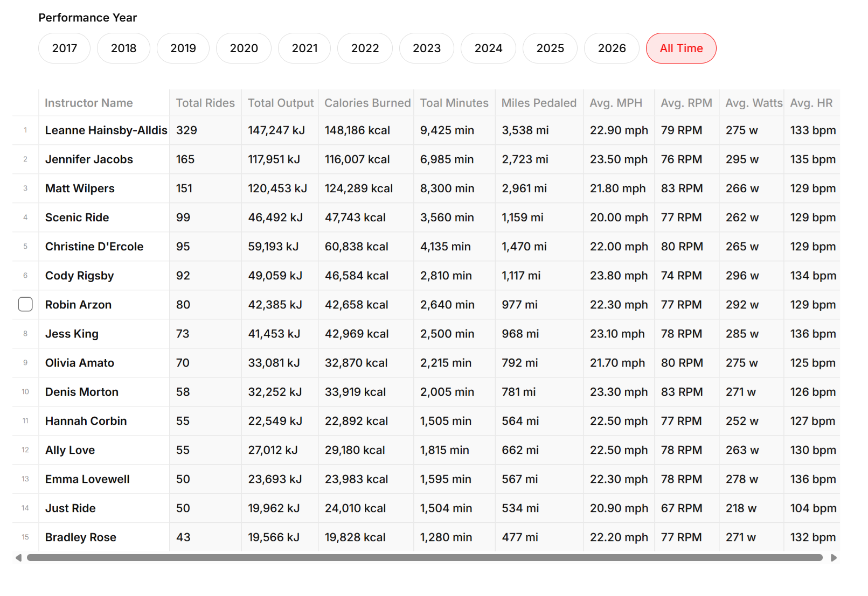The image size is (868, 596).
Task: Click the Instructor Name column header
Action: pos(89,103)
